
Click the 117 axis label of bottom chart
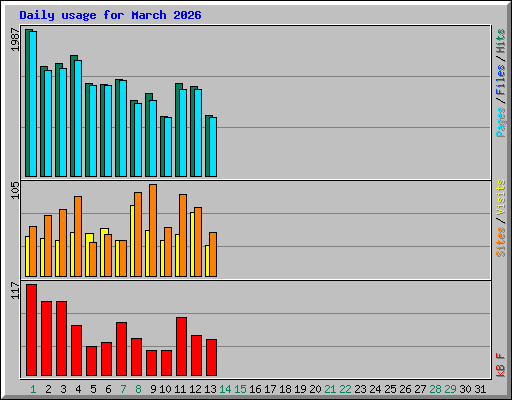[15, 290]
